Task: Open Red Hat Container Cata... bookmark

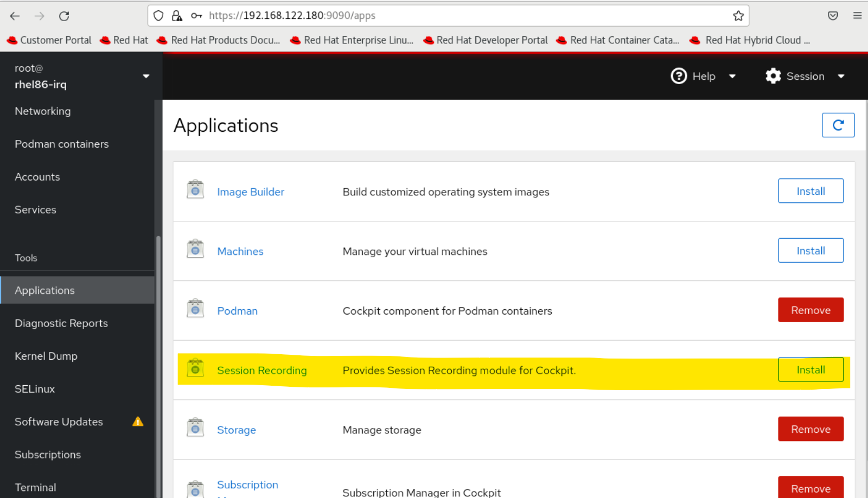Action: pyautogui.click(x=618, y=40)
